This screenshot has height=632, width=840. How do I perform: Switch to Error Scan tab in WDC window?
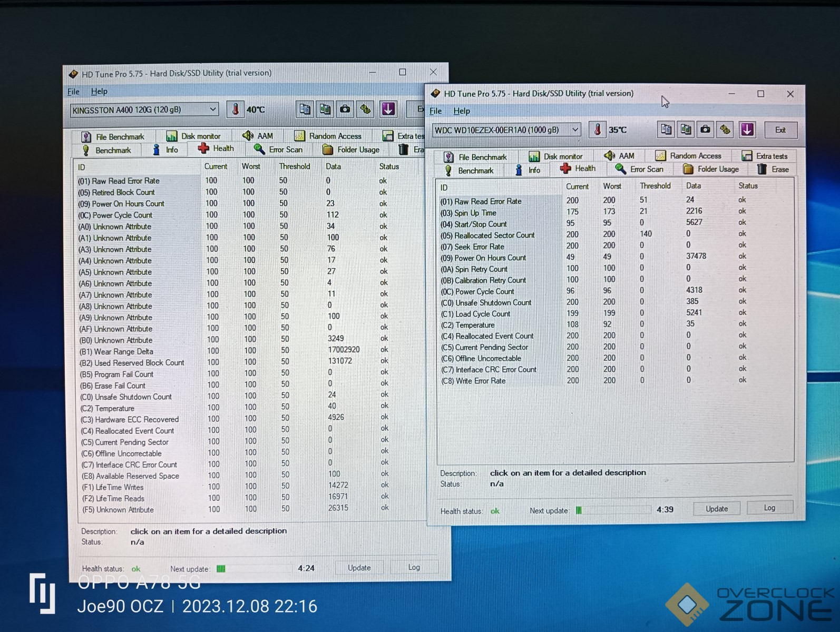[x=640, y=169]
